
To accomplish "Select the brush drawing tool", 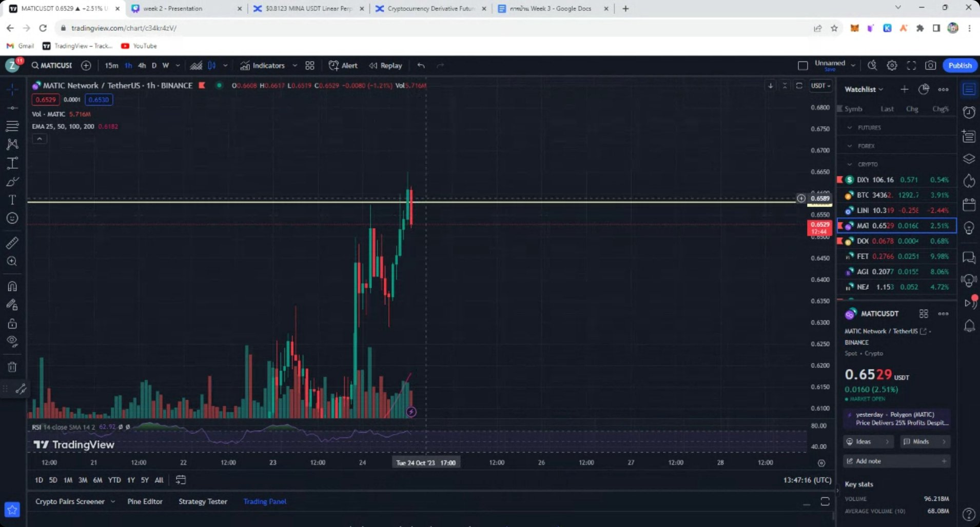I will (x=12, y=181).
